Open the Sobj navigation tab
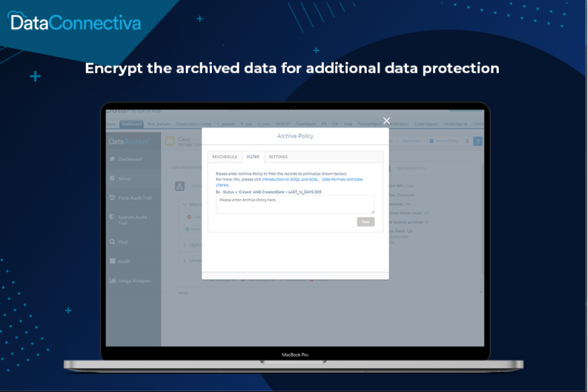588x392 pixels. point(348,124)
